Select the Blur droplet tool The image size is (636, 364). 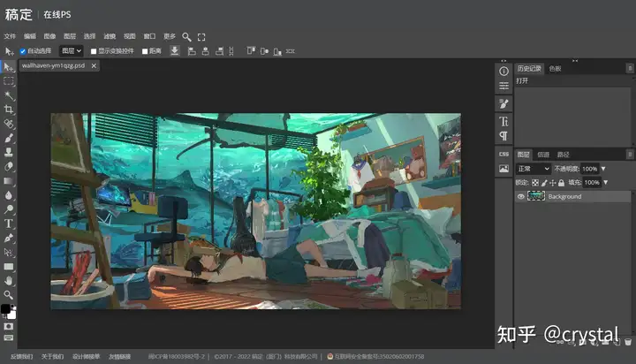point(9,195)
